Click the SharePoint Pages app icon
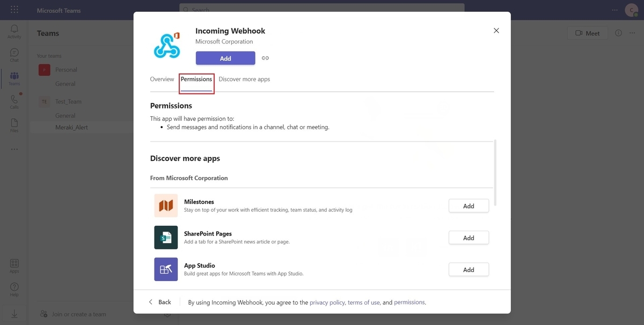Viewport: 644px width, 325px height. [x=166, y=237]
